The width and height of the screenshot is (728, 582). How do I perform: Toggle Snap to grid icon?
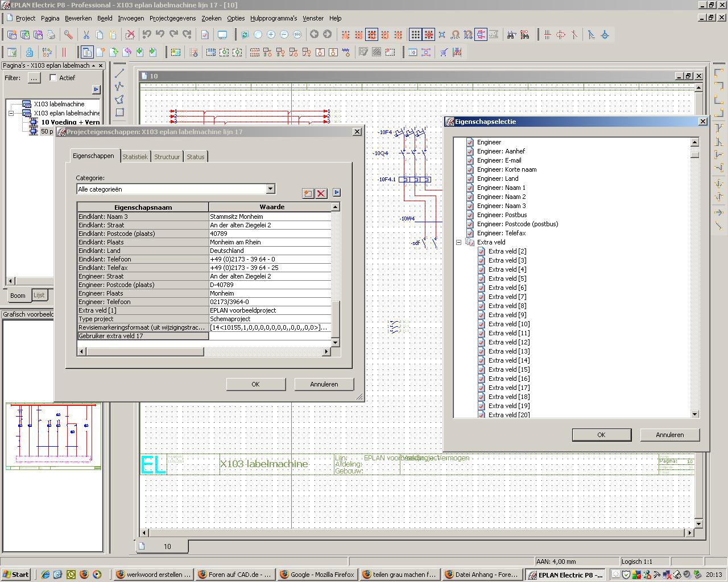pos(429,35)
